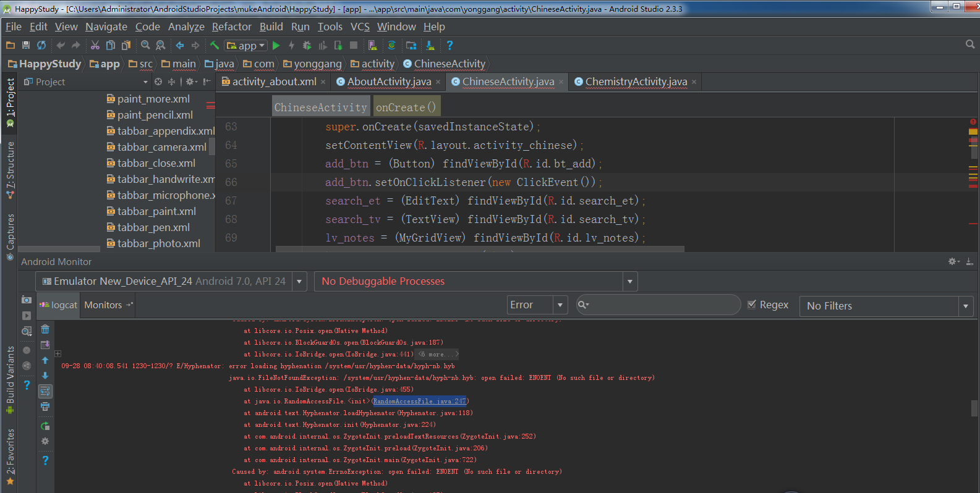Image resolution: width=980 pixels, height=493 pixels.
Task: Open the Refactor menu
Action: point(232,27)
